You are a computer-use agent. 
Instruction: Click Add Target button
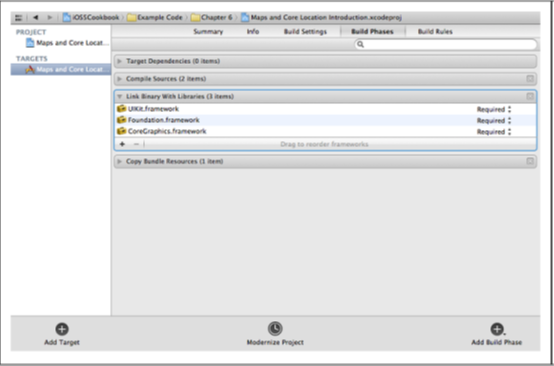62,334
